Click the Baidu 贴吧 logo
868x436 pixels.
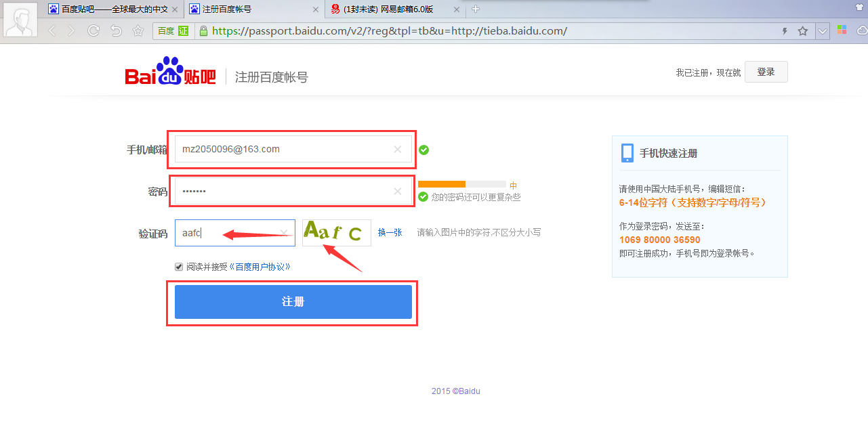tap(170, 72)
